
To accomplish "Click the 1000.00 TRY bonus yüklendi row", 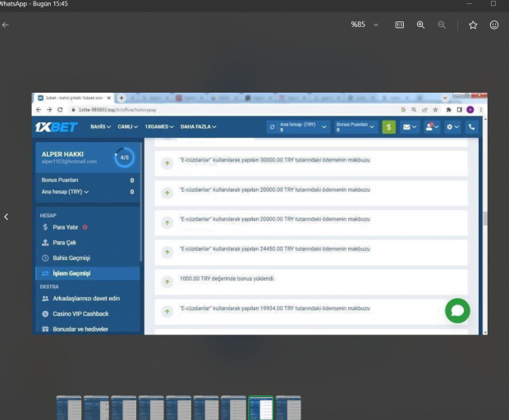I will coord(311,282).
